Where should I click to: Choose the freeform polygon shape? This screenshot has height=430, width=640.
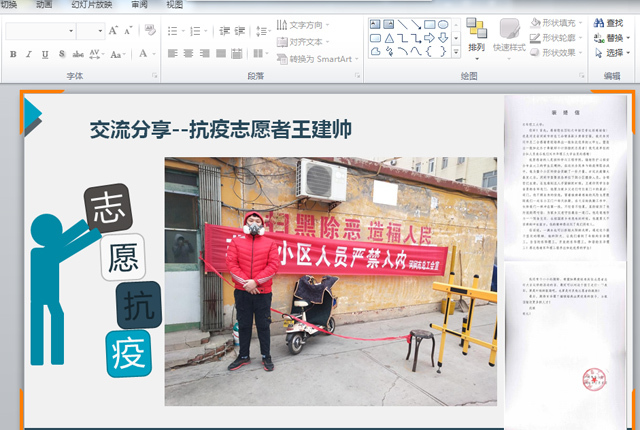tap(376, 51)
